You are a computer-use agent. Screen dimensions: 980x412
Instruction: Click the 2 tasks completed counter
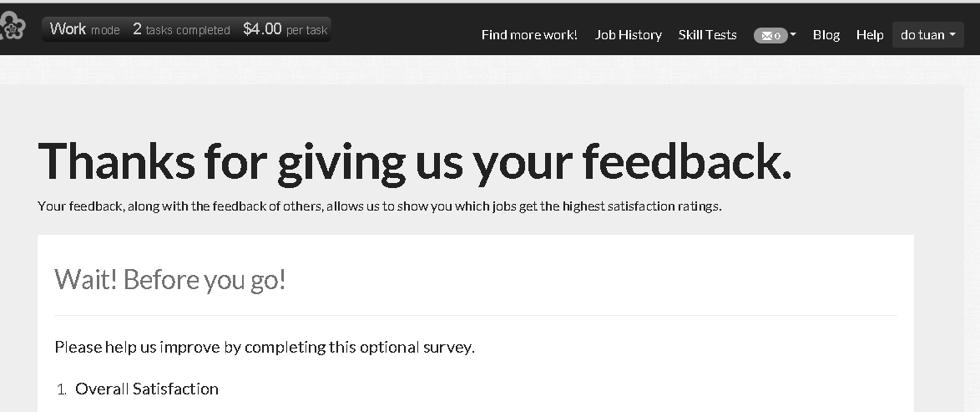[x=181, y=29]
